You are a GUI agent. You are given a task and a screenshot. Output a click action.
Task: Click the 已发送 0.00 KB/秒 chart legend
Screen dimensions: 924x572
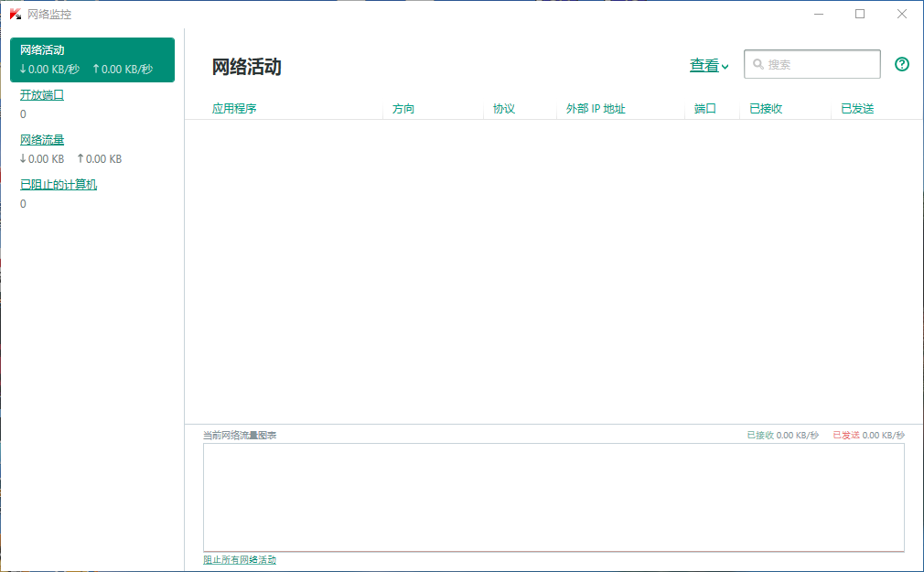pyautogui.click(x=868, y=436)
